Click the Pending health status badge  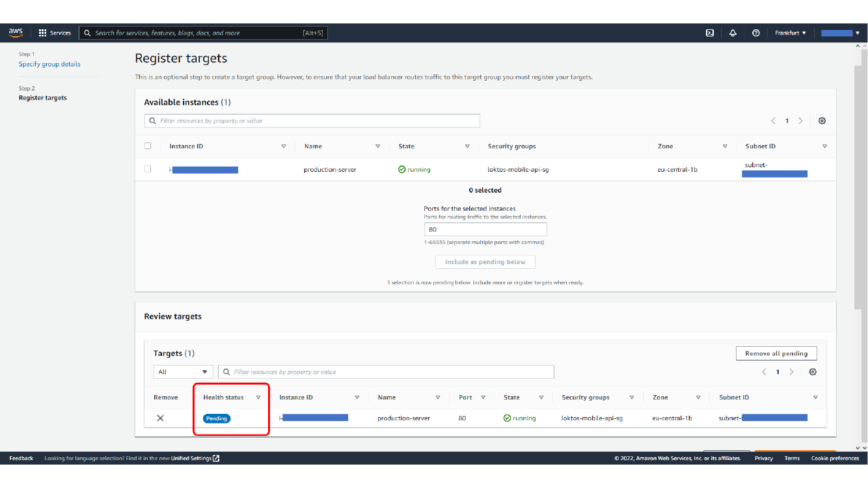(217, 418)
